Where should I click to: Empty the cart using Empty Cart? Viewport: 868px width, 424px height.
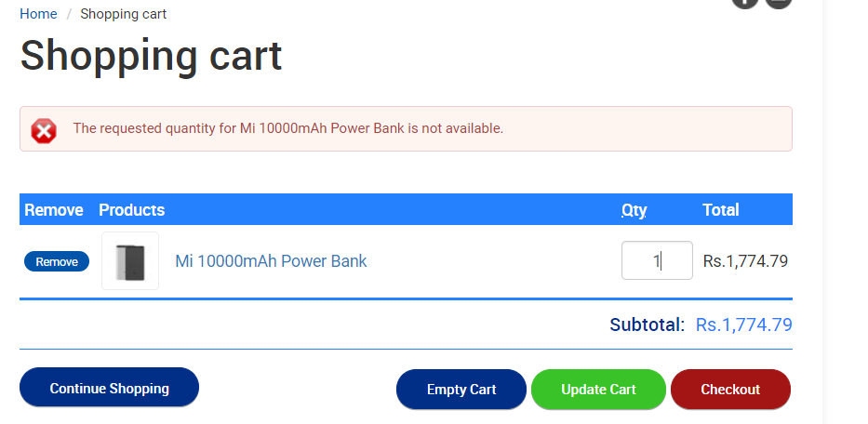pos(461,389)
